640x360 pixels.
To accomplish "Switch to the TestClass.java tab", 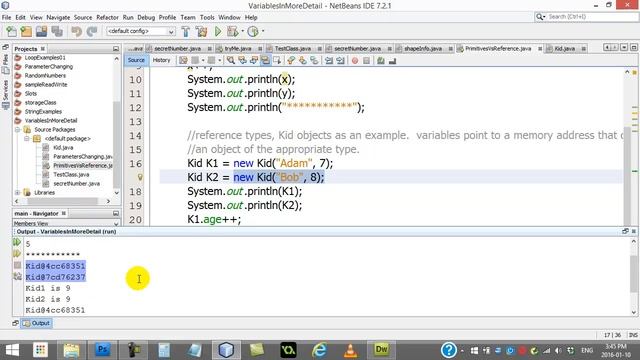I will 293,49.
